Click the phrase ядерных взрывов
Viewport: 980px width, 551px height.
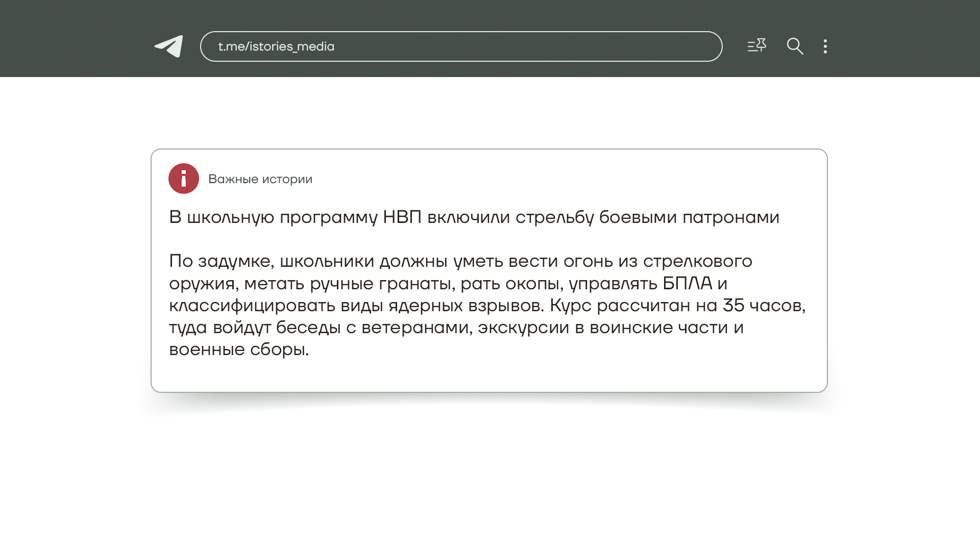(465, 306)
